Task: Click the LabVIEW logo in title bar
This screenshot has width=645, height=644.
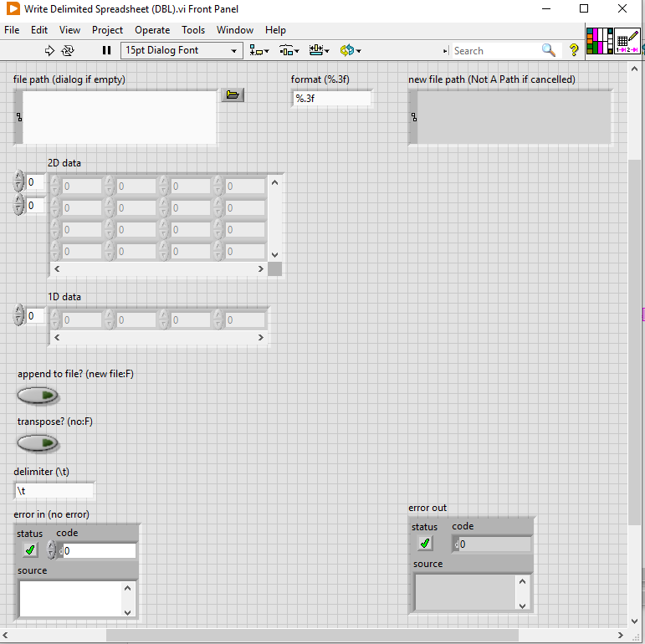Action: coord(13,8)
